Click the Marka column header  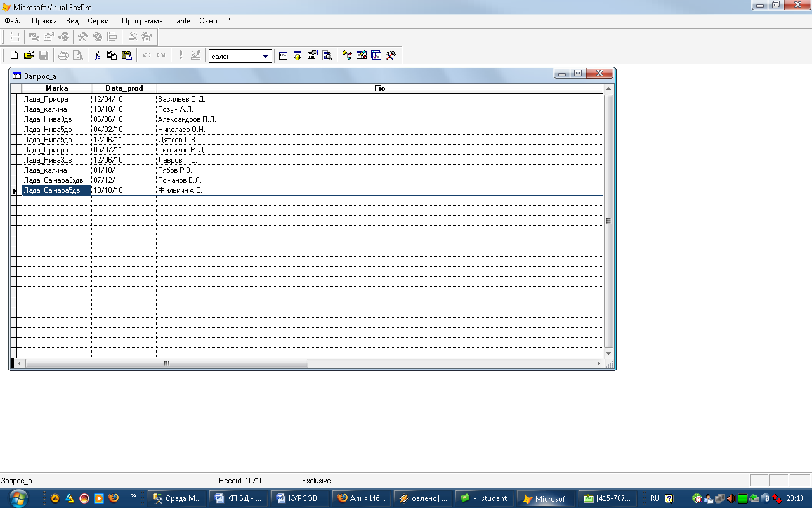(56, 88)
